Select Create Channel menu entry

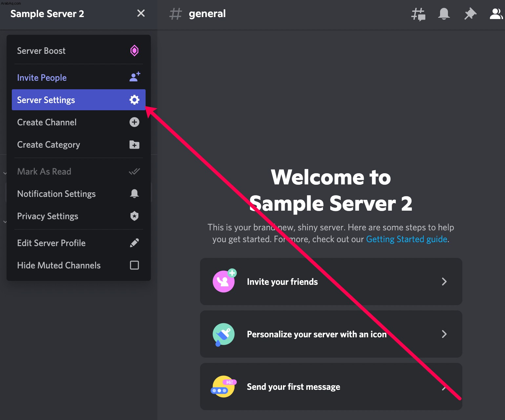[x=79, y=122]
